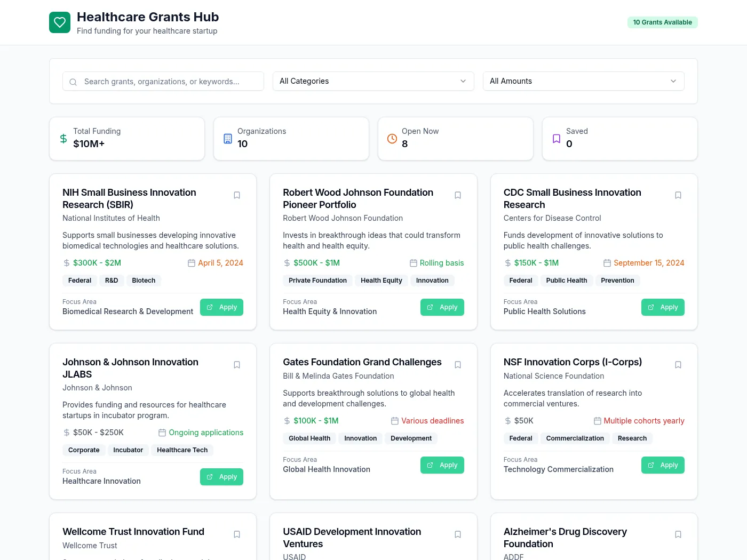Click the Biotech tag on NIH card
This screenshot has height=560, width=747.
[144, 281]
